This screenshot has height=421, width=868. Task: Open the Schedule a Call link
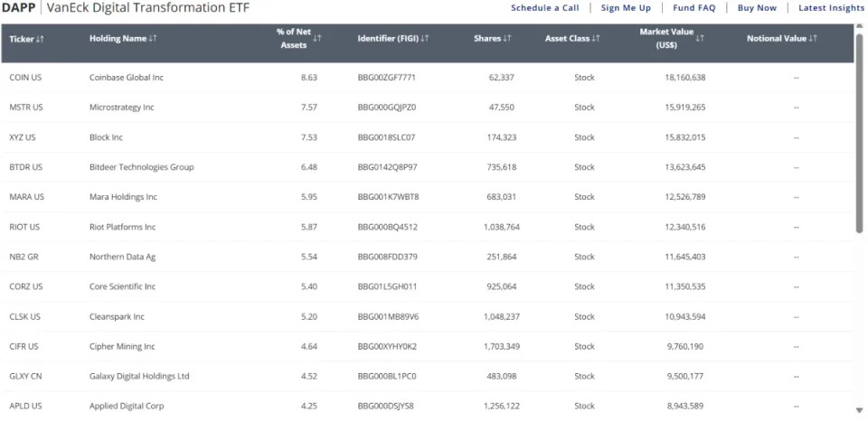tap(544, 8)
